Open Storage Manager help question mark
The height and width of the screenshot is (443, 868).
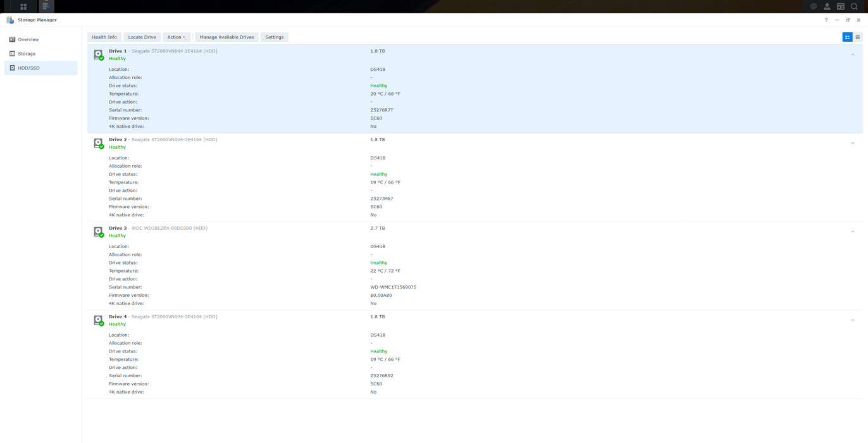tap(826, 20)
